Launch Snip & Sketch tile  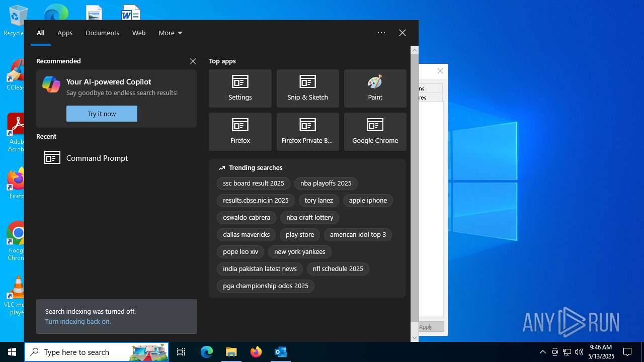(307, 88)
